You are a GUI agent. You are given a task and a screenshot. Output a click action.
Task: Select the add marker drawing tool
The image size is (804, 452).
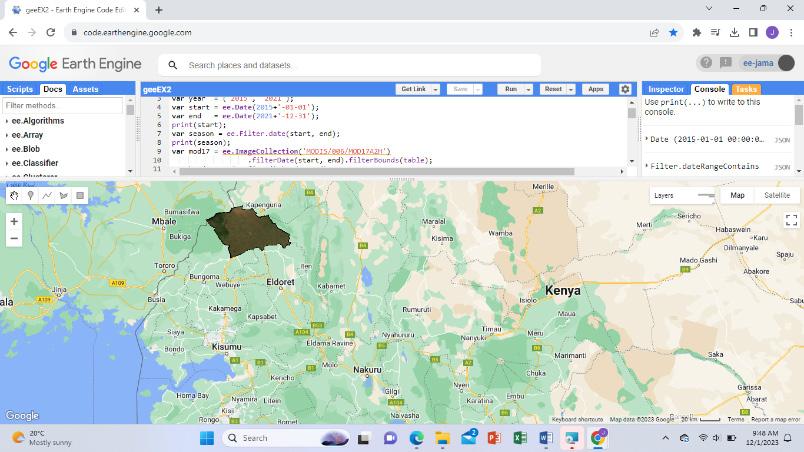31,195
